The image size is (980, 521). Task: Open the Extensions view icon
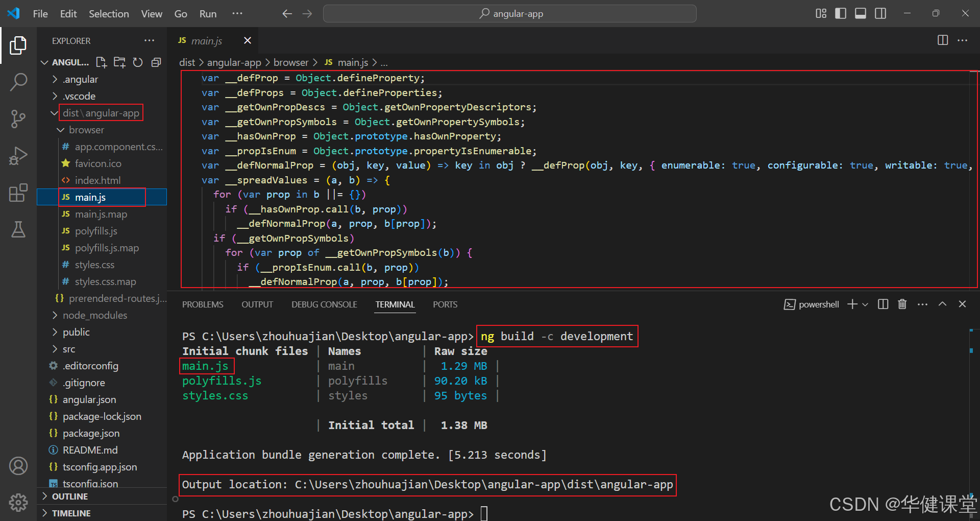pyautogui.click(x=18, y=193)
